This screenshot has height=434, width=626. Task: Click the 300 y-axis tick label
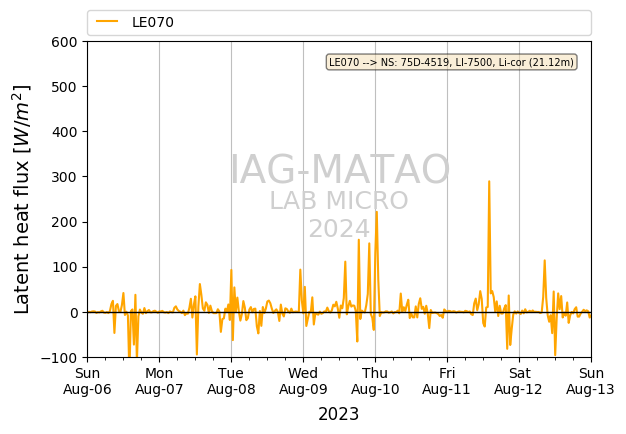64,177
